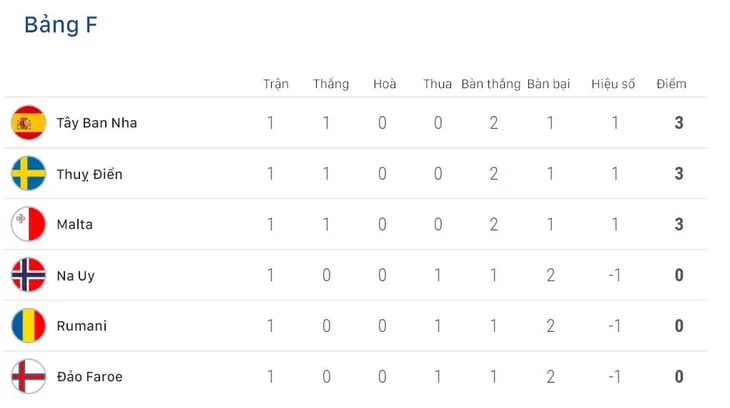Viewport: 730px width, 408px height.
Task: Click the Spain flag icon
Action: click(x=28, y=122)
